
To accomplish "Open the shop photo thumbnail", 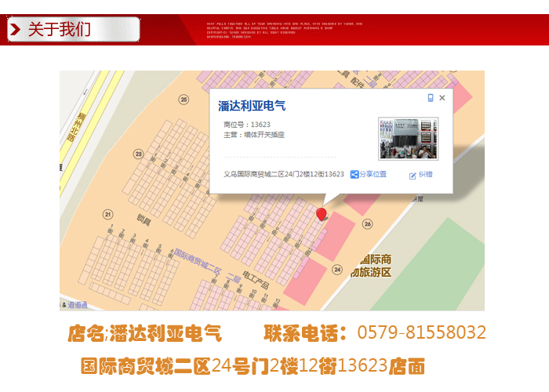I will [408, 139].
